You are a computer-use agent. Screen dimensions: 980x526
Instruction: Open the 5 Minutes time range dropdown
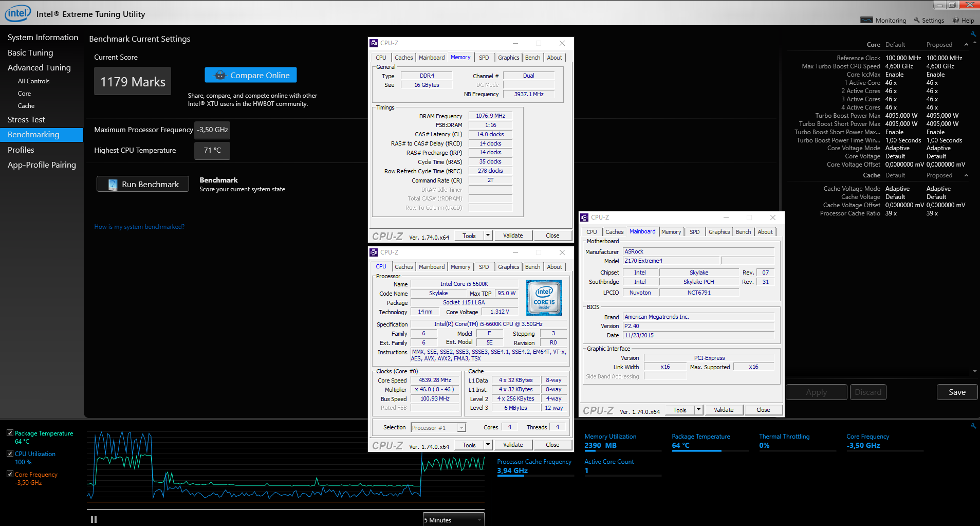(x=454, y=520)
